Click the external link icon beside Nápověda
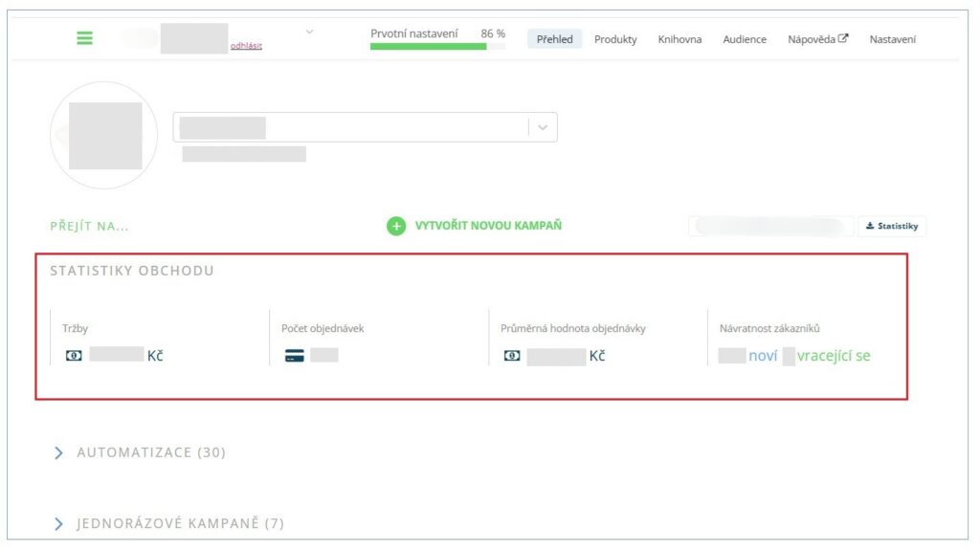980x550 pixels. point(843,39)
